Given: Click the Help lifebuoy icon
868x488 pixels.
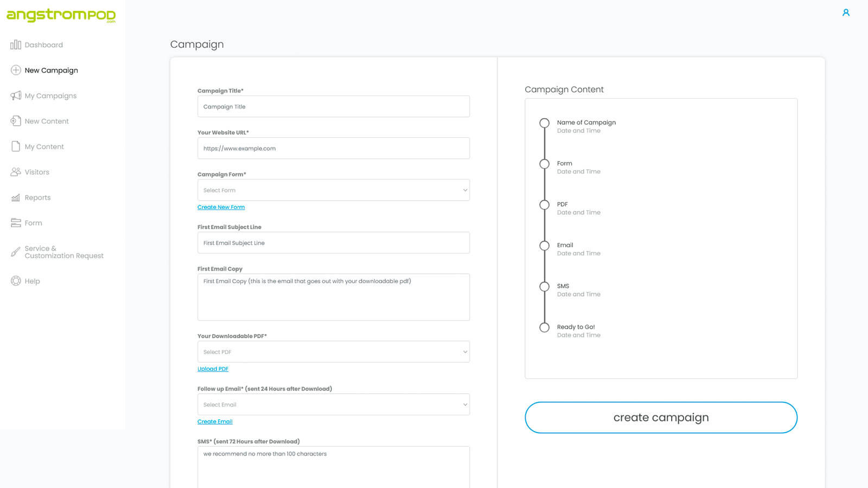Looking at the screenshot, I should (x=16, y=281).
